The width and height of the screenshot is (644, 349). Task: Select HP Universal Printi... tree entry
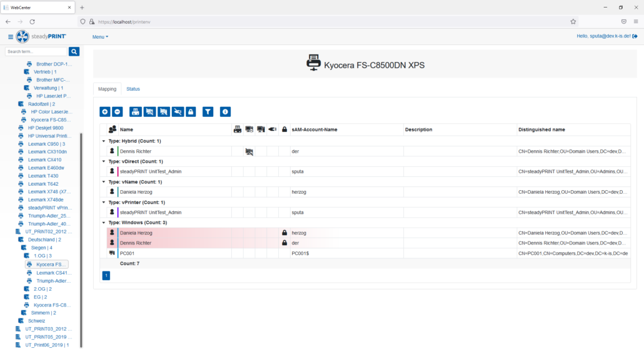click(49, 136)
